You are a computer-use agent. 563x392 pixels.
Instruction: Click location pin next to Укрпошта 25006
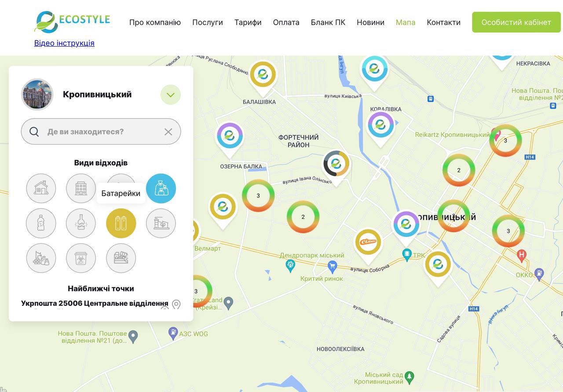[x=176, y=304]
